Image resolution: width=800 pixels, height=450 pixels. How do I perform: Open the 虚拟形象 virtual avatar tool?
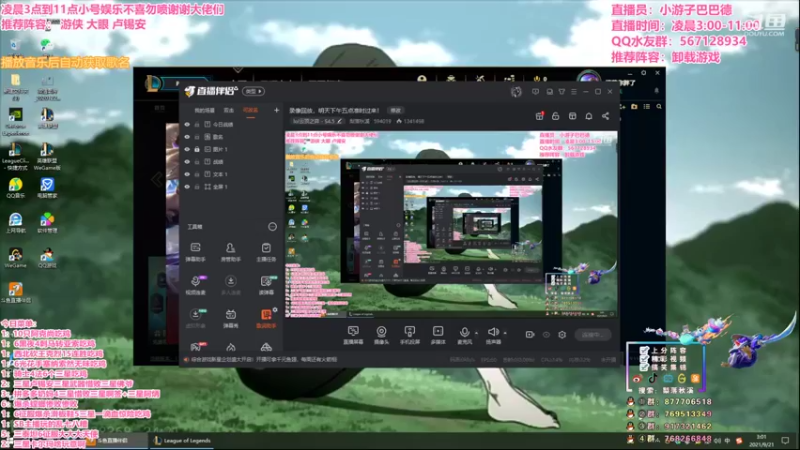coord(195,318)
